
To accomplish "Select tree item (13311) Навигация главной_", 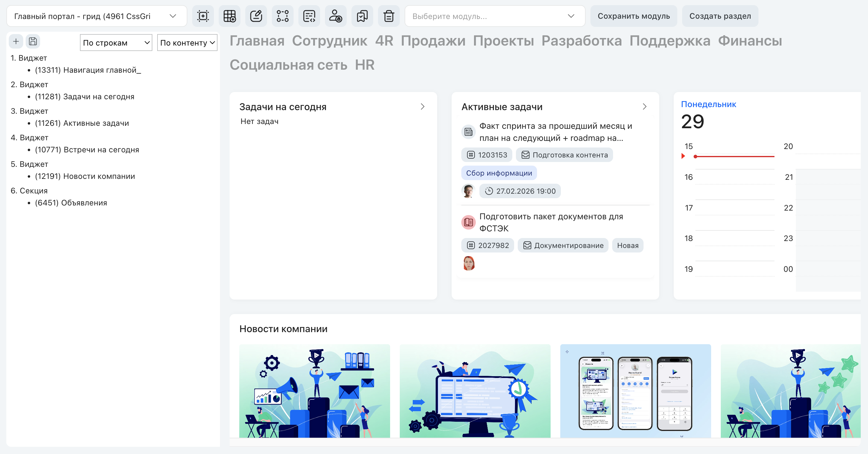I will pos(87,70).
